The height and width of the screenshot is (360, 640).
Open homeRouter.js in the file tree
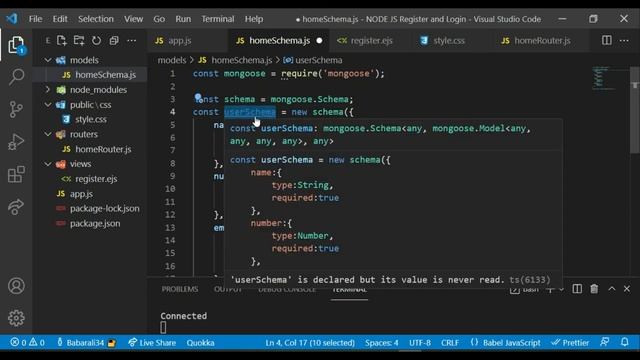pos(103,149)
